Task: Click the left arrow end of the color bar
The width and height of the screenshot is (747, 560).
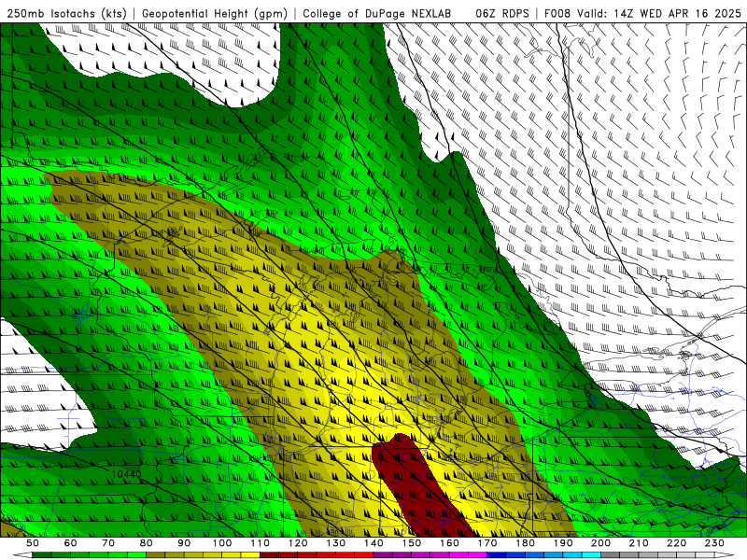Action: click(22, 555)
